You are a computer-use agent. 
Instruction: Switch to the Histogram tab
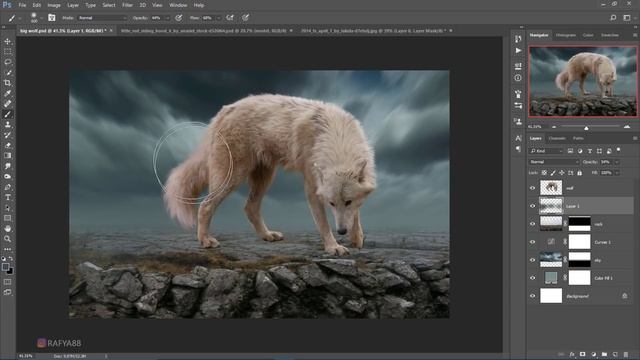[x=566, y=36]
